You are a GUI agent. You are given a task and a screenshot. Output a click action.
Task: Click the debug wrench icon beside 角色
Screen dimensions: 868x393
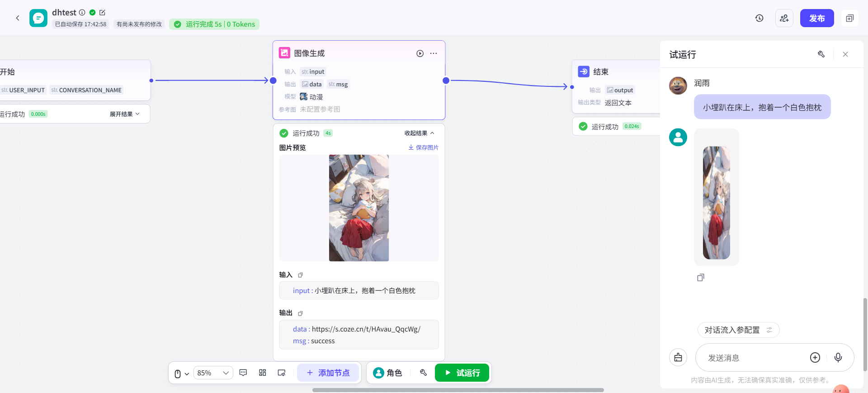424,373
